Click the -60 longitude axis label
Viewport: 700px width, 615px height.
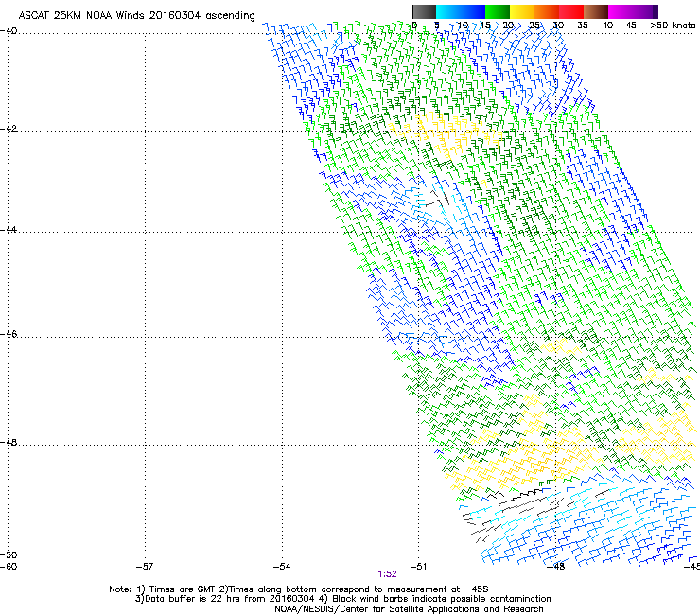pos(9,567)
